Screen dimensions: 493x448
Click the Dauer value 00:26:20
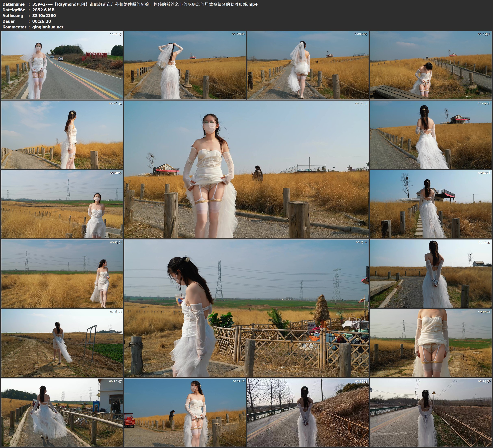(x=42, y=21)
